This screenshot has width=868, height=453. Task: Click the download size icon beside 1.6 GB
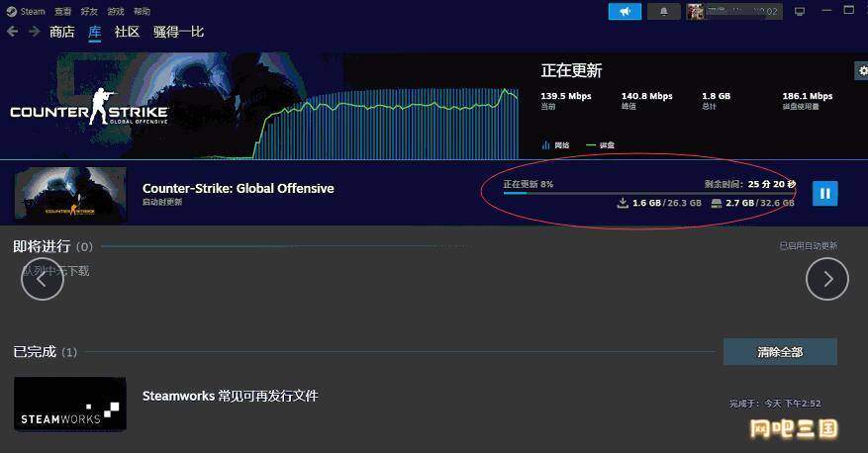pyautogui.click(x=623, y=203)
